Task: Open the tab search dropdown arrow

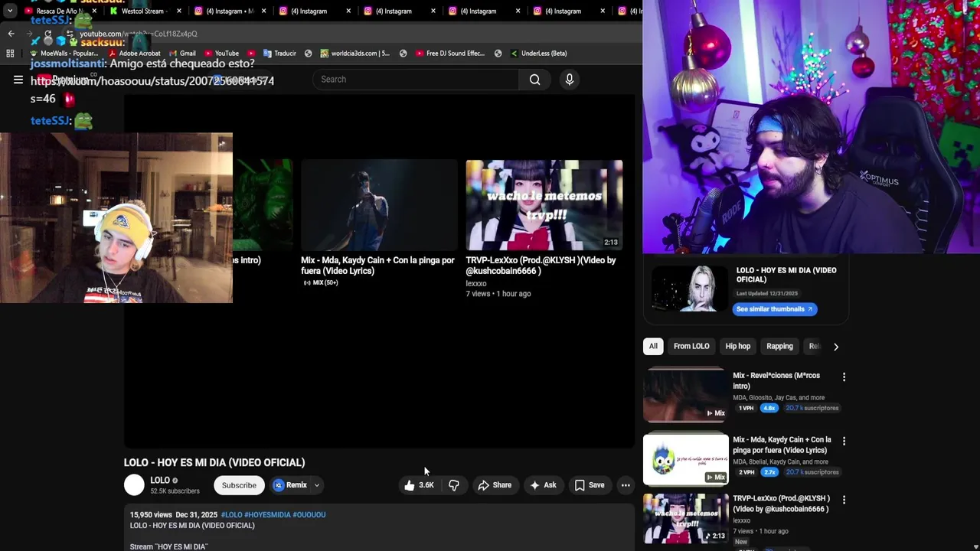Action: point(9,11)
